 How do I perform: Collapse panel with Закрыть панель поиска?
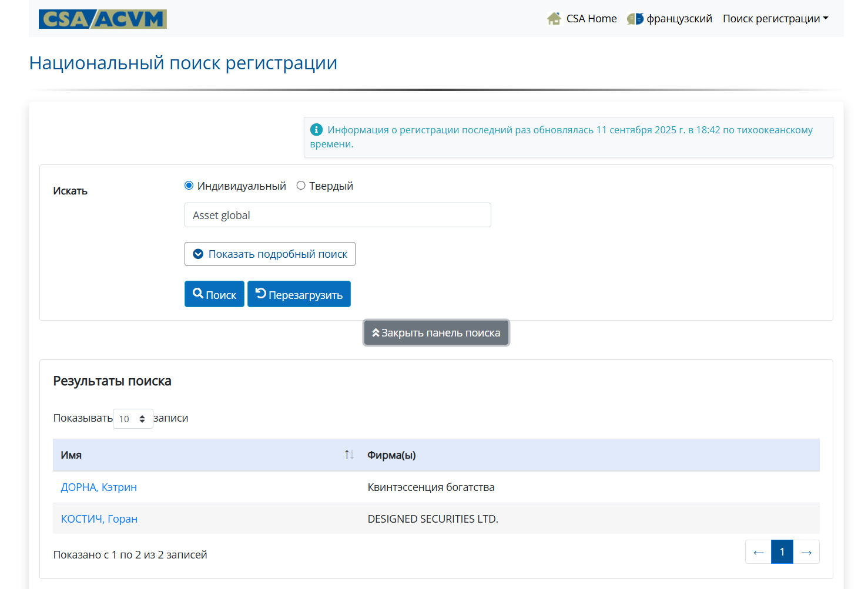point(436,333)
